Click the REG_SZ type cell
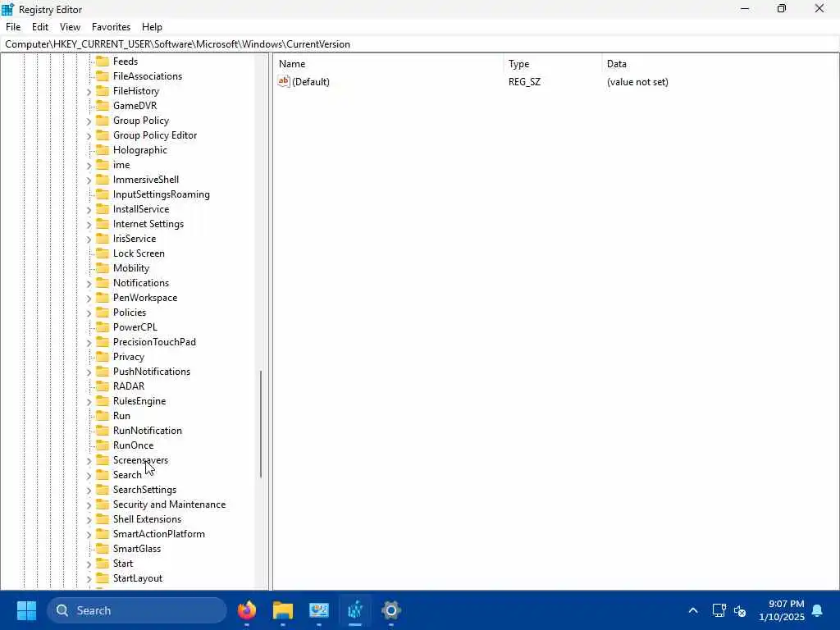Viewport: 840px width, 630px height. (524, 82)
